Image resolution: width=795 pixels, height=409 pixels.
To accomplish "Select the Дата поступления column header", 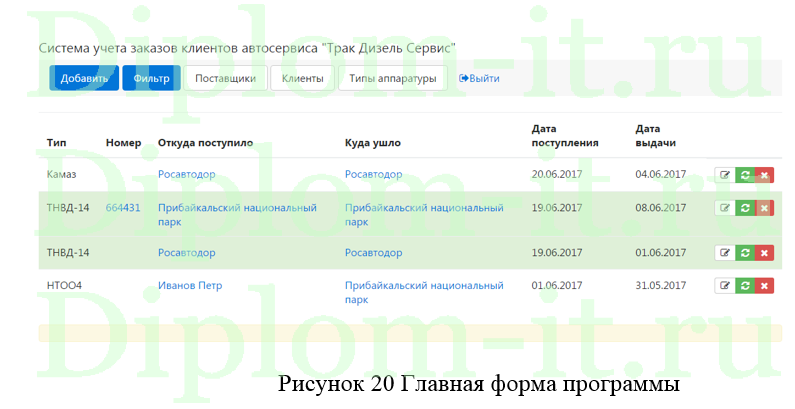I will pyautogui.click(x=565, y=135).
